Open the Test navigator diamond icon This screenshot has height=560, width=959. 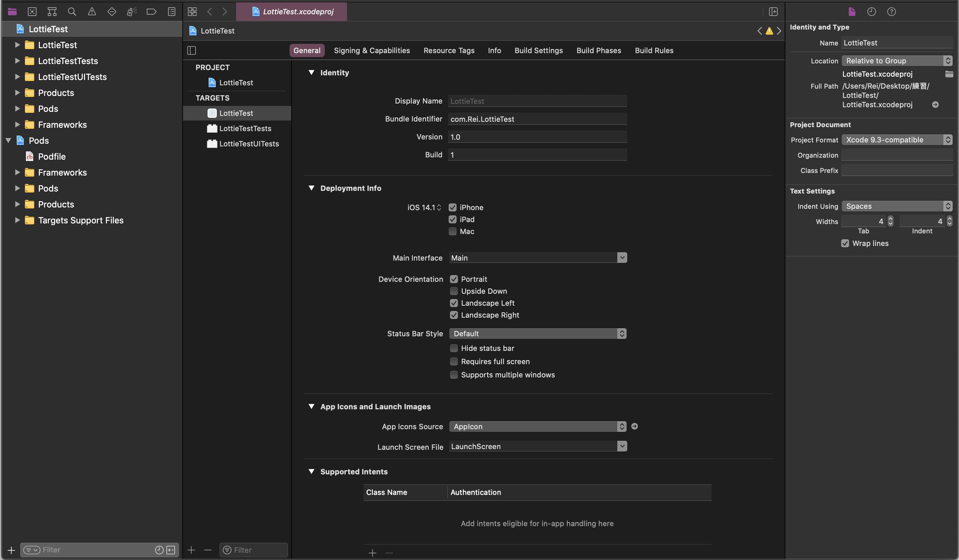point(112,12)
